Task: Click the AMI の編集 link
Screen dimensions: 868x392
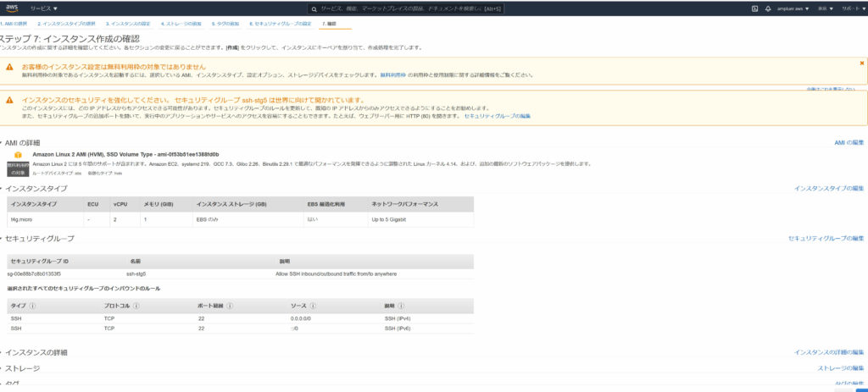Action: pos(849,143)
